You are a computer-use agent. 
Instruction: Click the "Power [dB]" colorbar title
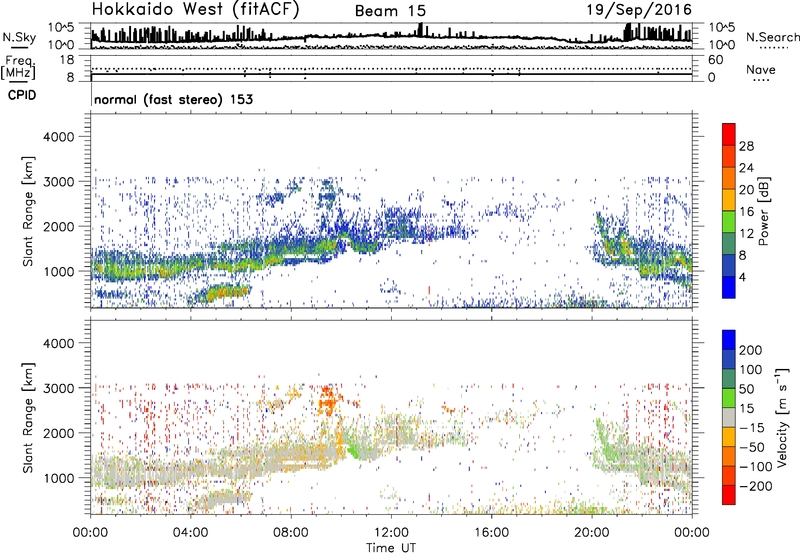pyautogui.click(x=764, y=211)
